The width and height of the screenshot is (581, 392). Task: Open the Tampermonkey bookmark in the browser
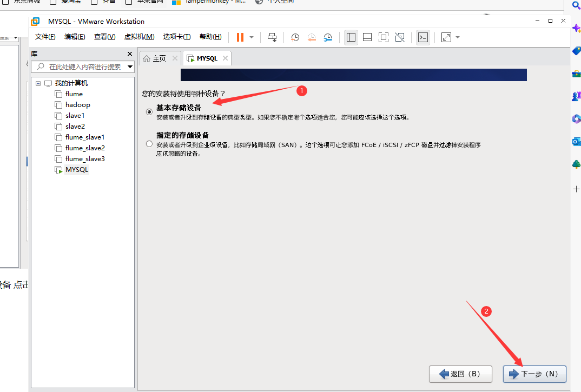pos(209,2)
